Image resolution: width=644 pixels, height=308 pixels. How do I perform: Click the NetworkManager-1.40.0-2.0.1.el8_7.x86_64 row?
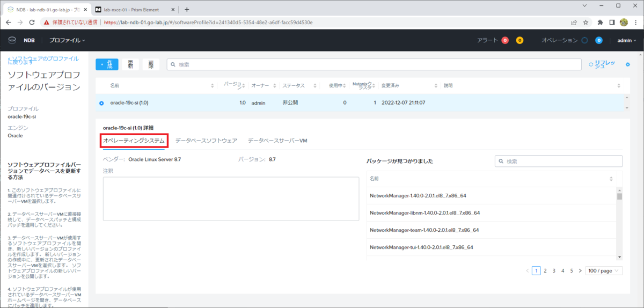(492, 196)
